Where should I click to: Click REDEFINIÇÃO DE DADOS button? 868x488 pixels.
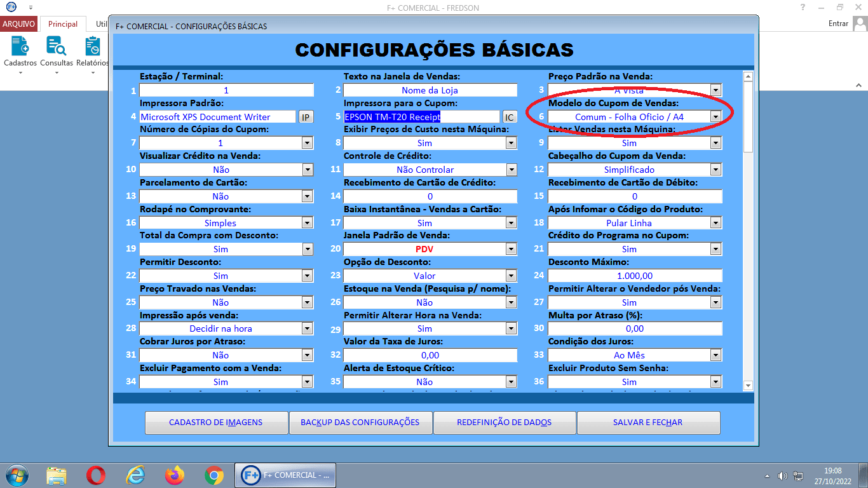(x=505, y=423)
